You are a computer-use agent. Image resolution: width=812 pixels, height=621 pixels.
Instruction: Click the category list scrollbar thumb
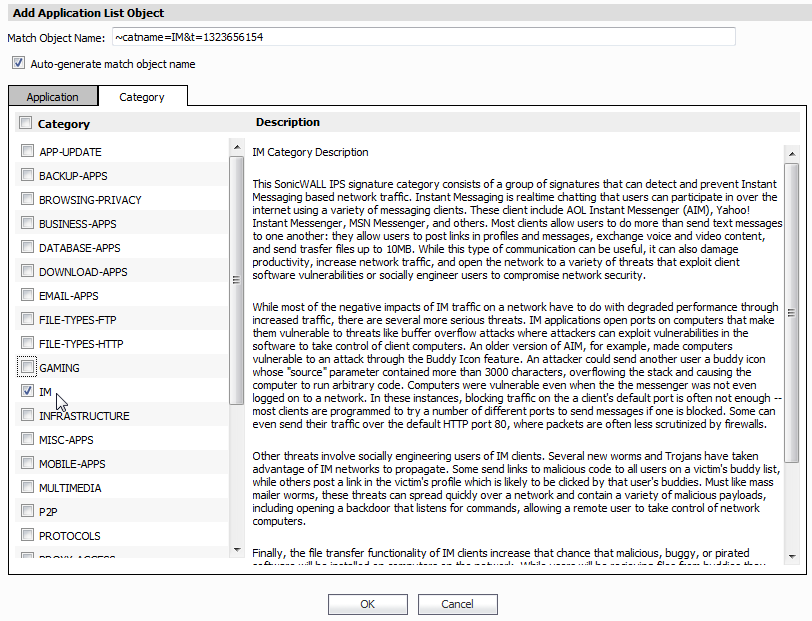(x=237, y=280)
